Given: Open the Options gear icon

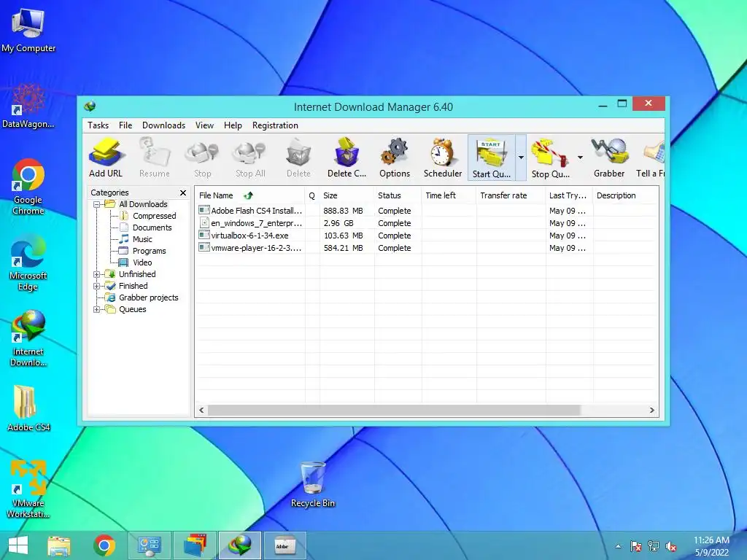Looking at the screenshot, I should [395, 157].
